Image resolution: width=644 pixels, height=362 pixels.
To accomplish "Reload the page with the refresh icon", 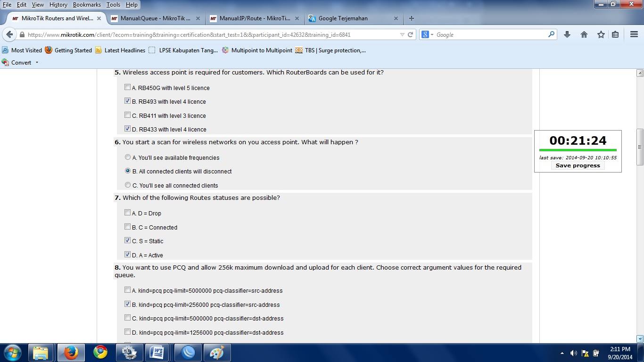I will [410, 34].
